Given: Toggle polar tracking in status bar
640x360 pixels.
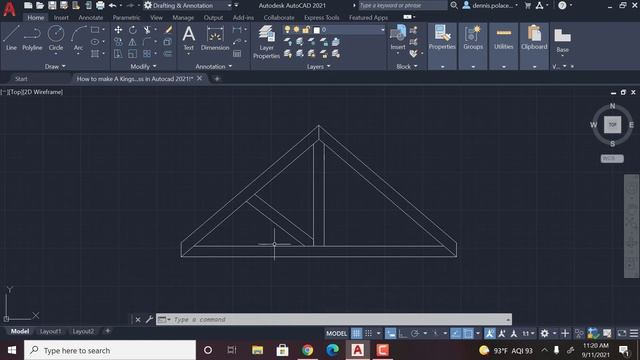Looking at the screenshot, I should tap(415, 333).
